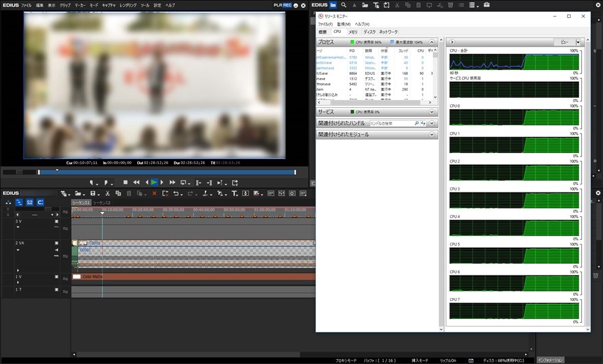Viewport: 603px width, 364px height.
Task: Click the Save Project floppy disk icon
Action: [92, 193]
